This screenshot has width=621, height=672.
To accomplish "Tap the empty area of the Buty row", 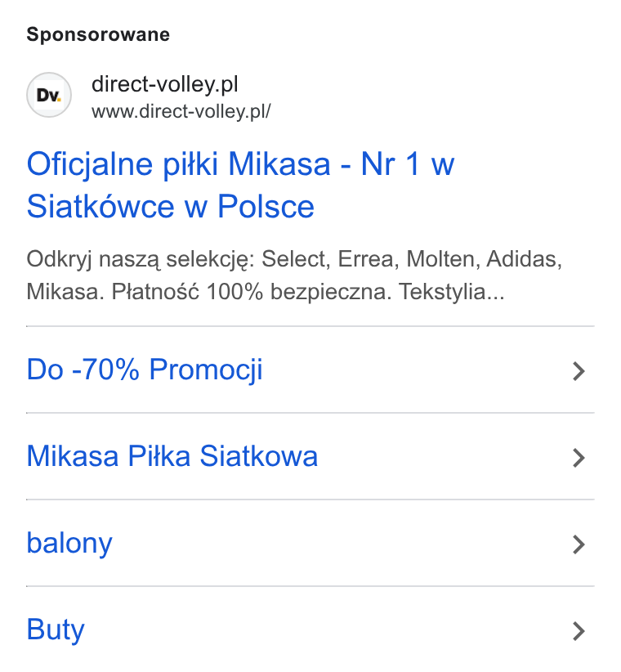I will coord(330,630).
